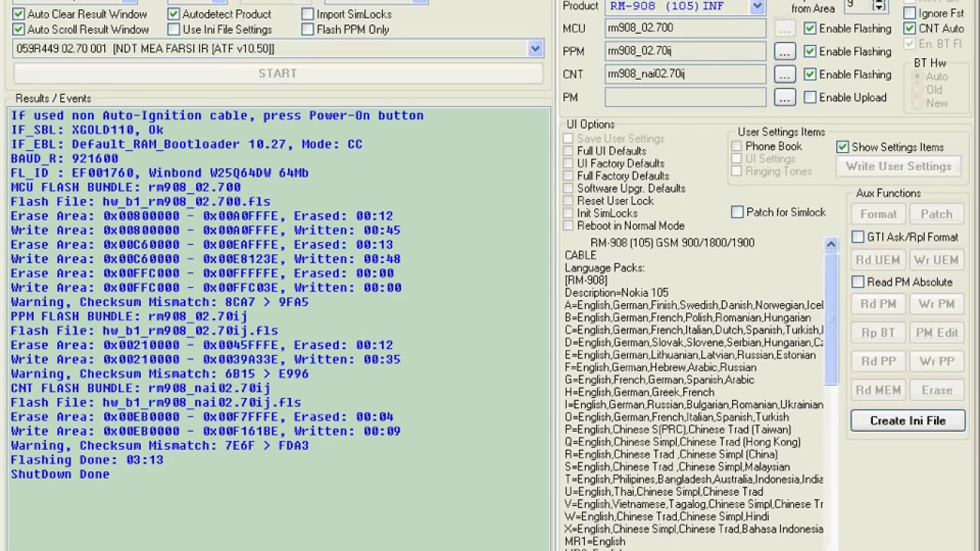Enable Flash PPM Only checkbox
Viewport: 980px width, 551px height.
pos(308,29)
